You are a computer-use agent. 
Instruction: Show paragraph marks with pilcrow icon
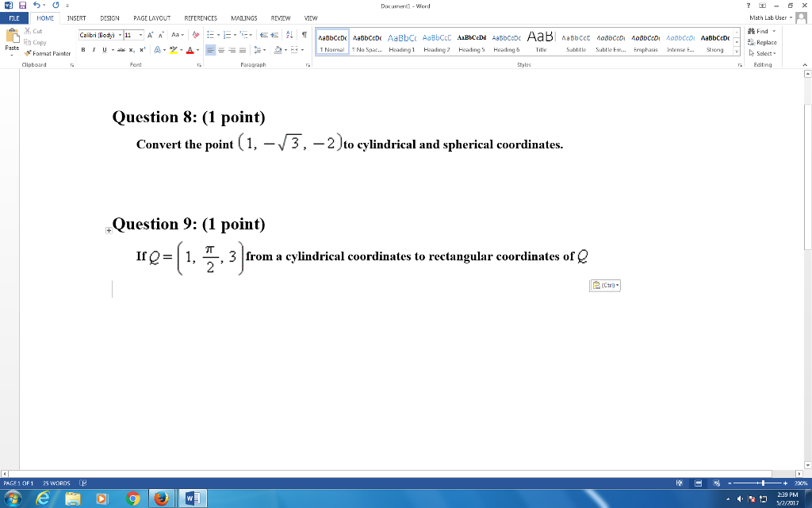click(304, 36)
